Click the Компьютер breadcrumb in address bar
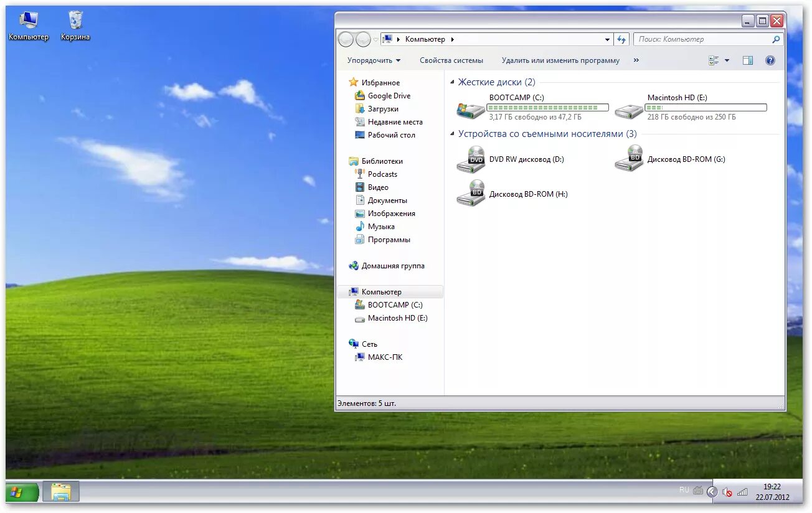 pyautogui.click(x=425, y=39)
